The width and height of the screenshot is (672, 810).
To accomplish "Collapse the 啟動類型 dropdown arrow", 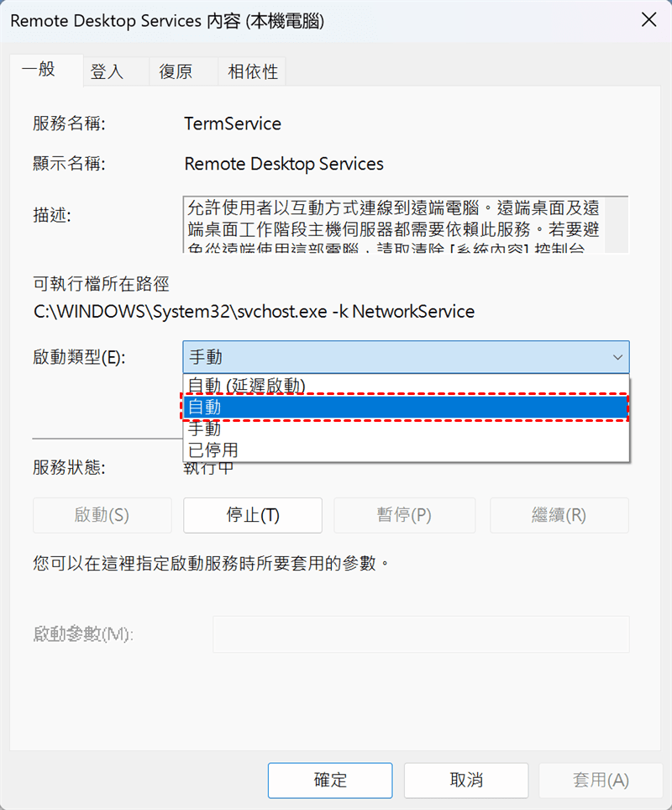I will point(618,357).
